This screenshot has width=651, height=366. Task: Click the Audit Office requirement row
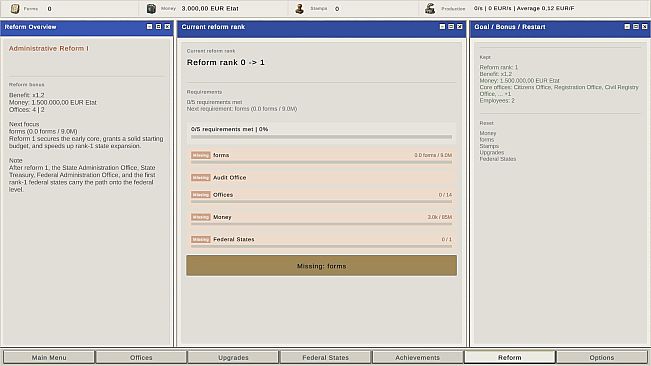[x=321, y=178]
